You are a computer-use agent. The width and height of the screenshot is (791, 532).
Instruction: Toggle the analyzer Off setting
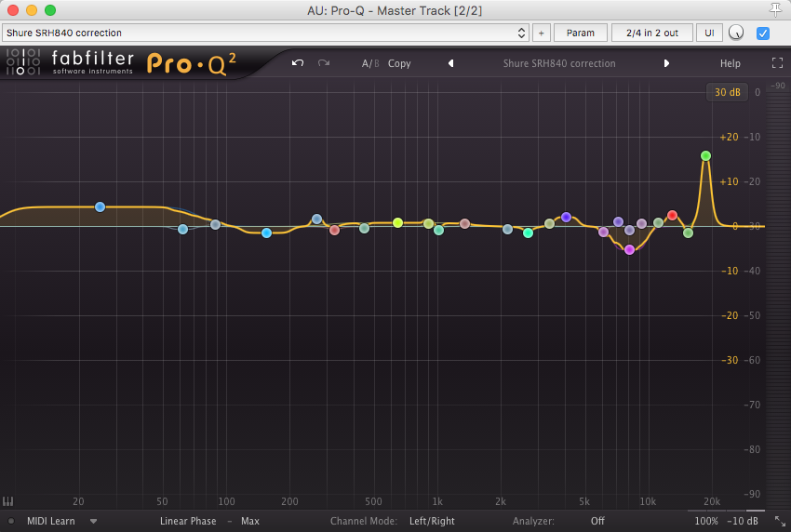pos(597,521)
